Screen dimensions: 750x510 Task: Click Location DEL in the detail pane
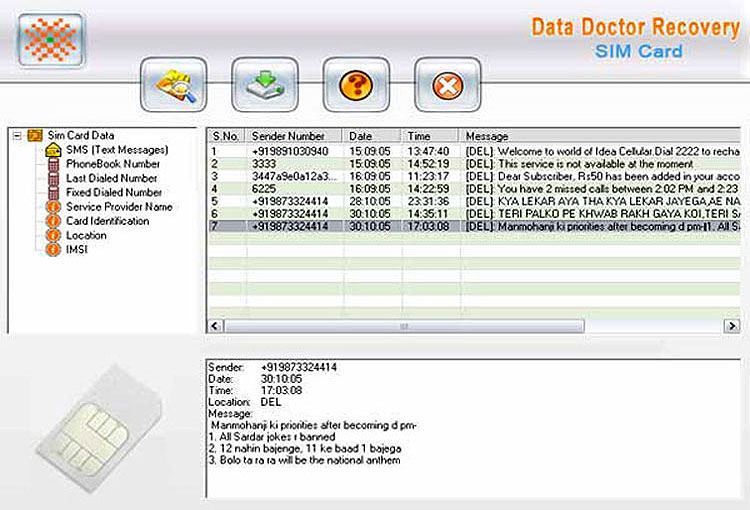[271, 402]
